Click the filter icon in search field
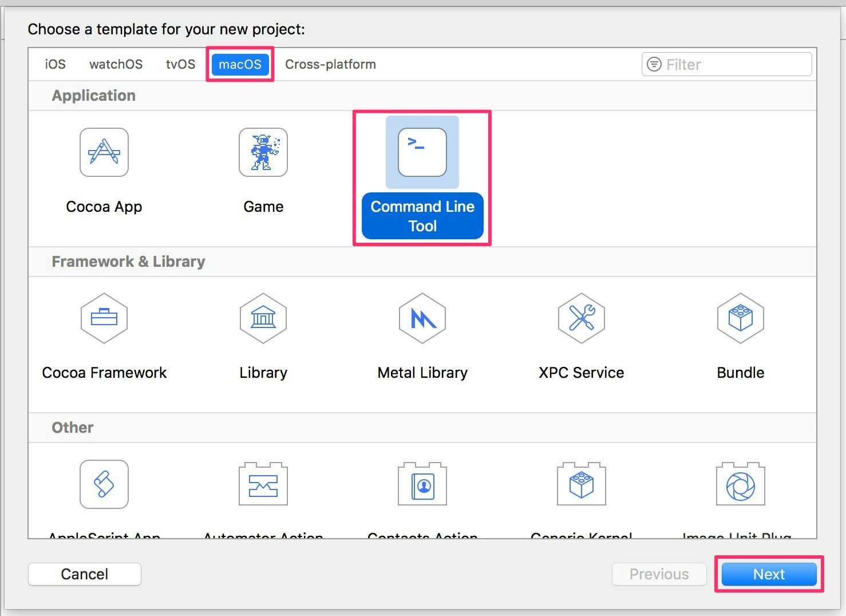846x616 pixels. [654, 64]
